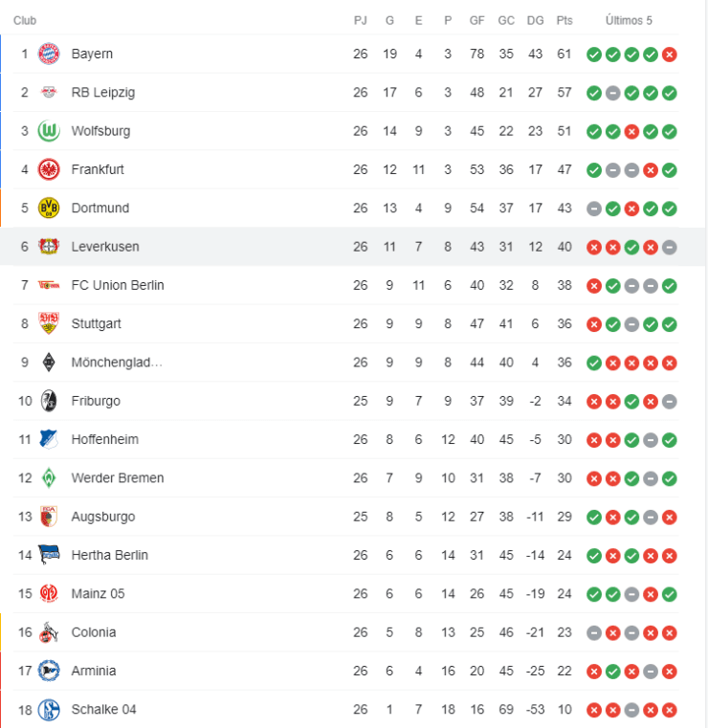
Task: Open the FC Union Berlin team link
Action: (x=118, y=285)
